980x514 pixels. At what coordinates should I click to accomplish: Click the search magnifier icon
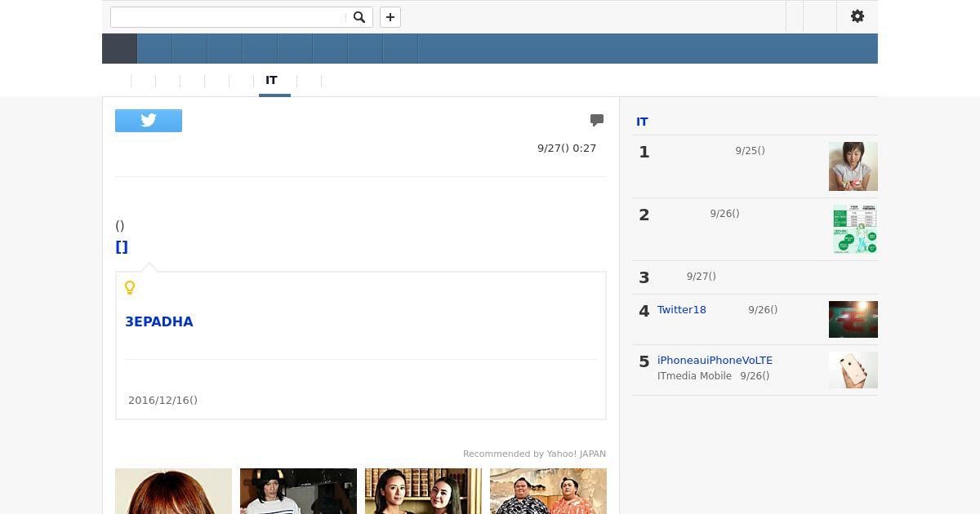pyautogui.click(x=359, y=17)
